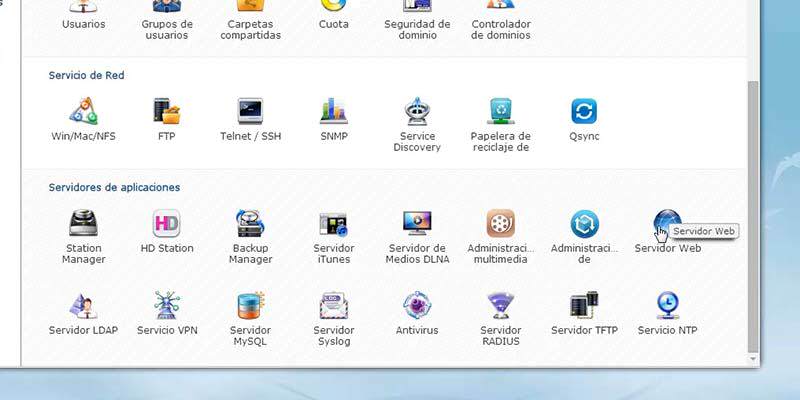Image resolution: width=800 pixels, height=400 pixels.
Task: Open Administración multimedia film reel icon
Action: pyautogui.click(x=501, y=223)
